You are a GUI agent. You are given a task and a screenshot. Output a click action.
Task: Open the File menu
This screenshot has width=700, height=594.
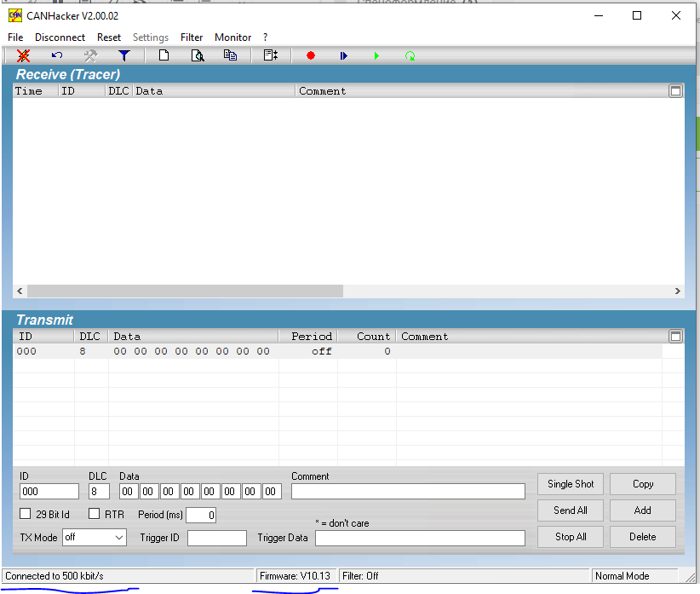point(15,37)
